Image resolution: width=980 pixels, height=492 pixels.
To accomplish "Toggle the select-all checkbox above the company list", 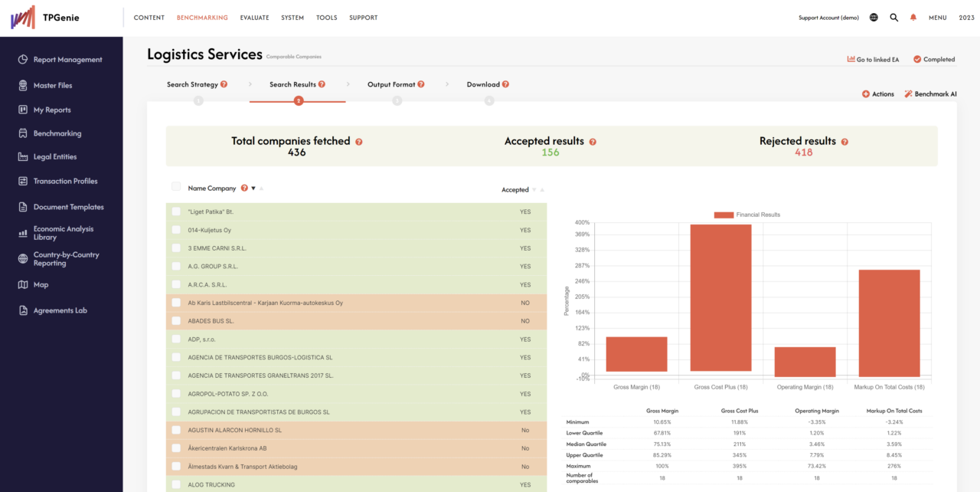I will click(176, 188).
